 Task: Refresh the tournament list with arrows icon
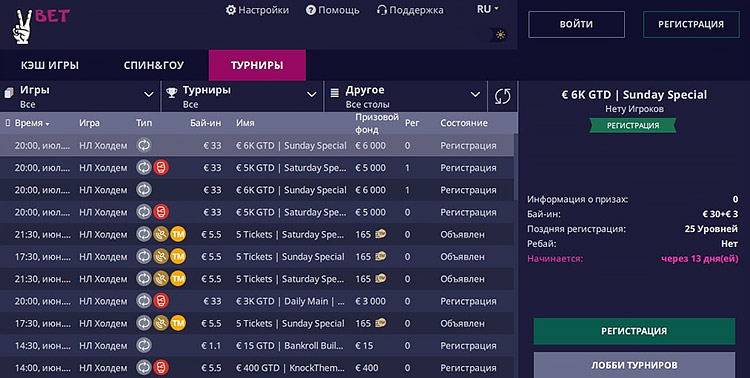coord(502,96)
